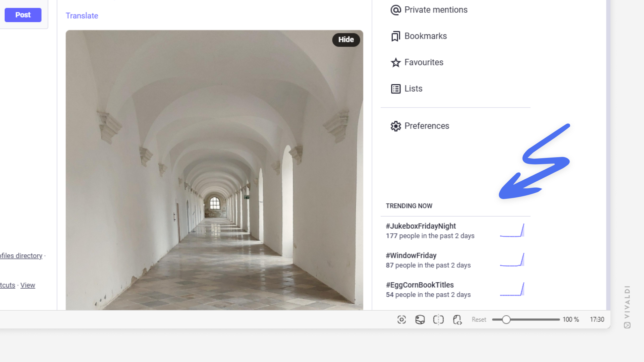Click the Private mentions icon
The image size is (644, 362).
click(396, 9)
